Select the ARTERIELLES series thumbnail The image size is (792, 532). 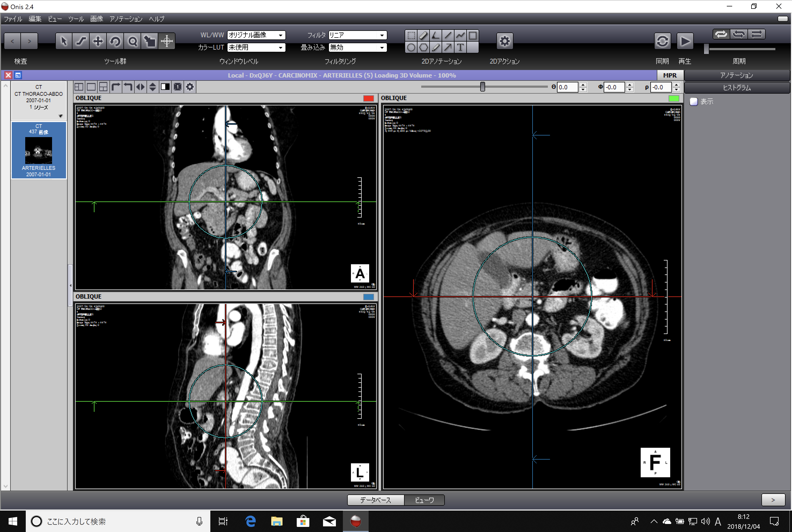coord(39,150)
